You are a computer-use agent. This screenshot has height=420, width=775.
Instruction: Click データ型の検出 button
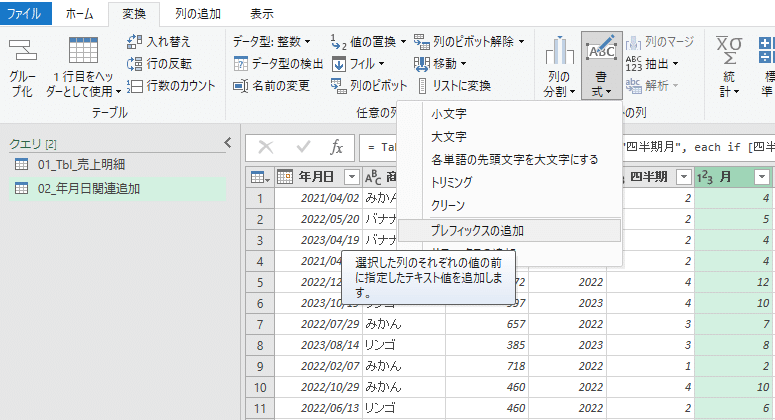tap(278, 64)
